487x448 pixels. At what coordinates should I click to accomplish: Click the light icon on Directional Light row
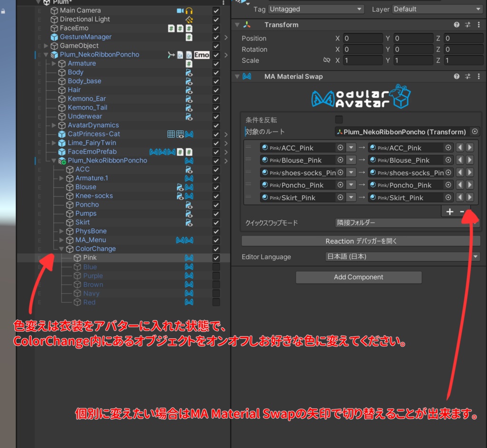point(189,19)
